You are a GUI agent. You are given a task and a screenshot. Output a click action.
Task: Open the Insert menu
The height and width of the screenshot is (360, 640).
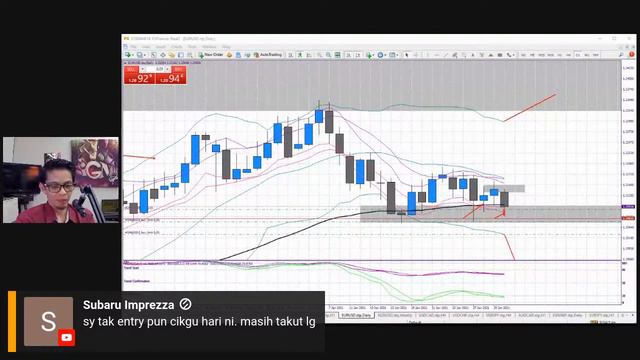pos(160,47)
